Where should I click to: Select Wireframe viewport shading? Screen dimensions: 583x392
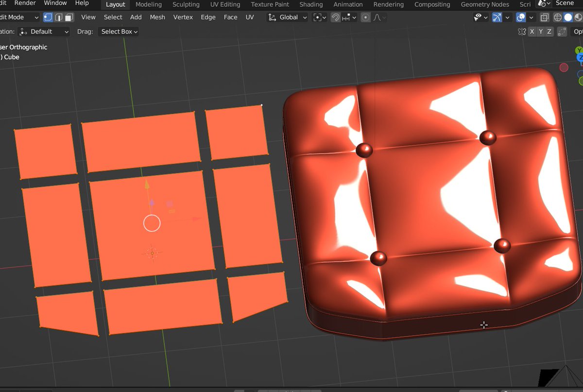point(557,17)
